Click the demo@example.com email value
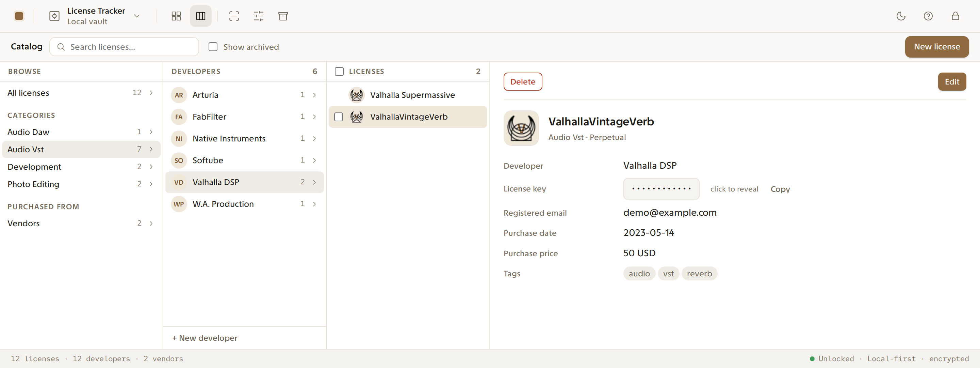Image resolution: width=980 pixels, height=368 pixels. (x=670, y=213)
